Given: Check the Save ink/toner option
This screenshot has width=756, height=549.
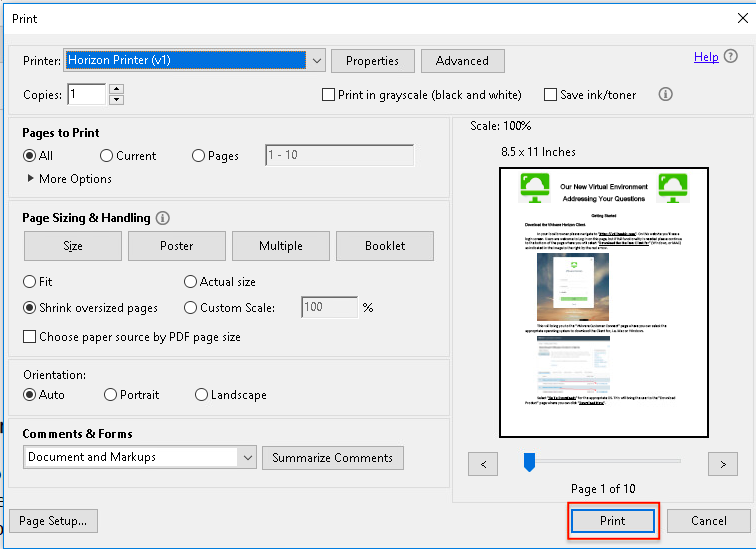Looking at the screenshot, I should (x=551, y=95).
